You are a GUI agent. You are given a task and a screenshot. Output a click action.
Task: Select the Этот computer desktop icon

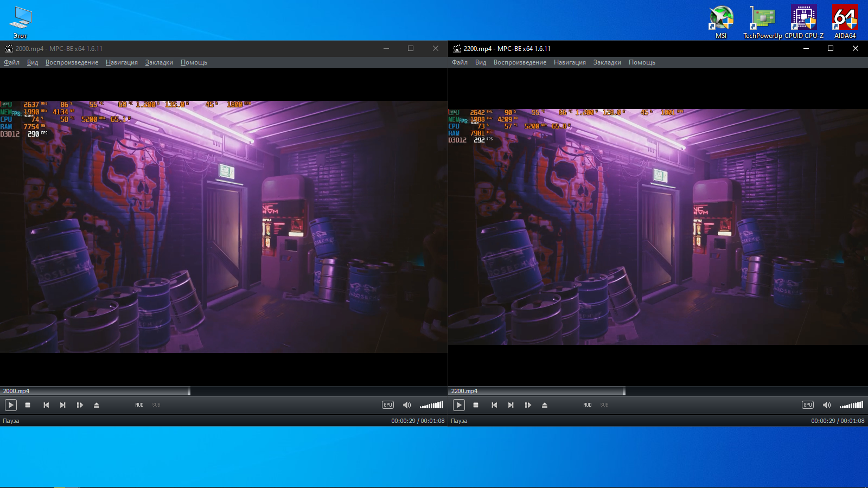point(20,22)
